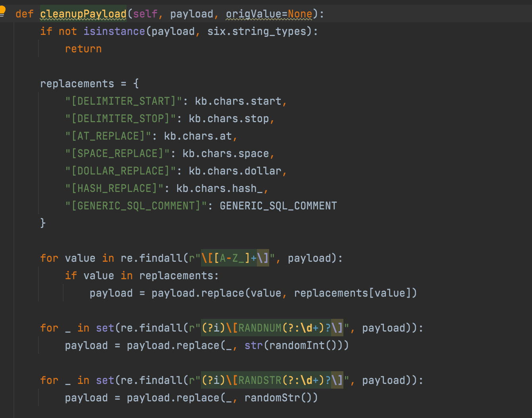Click the closing brace of replacements dict
532x418 pixels.
(x=43, y=223)
